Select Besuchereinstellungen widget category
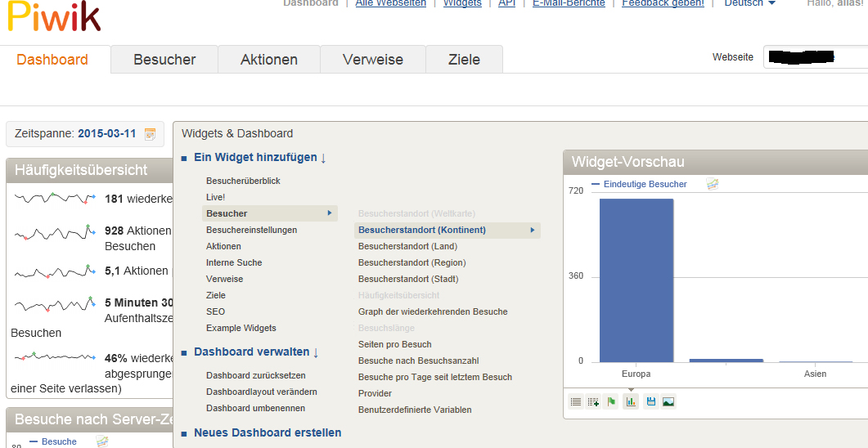This screenshot has height=448, width=868. (252, 230)
